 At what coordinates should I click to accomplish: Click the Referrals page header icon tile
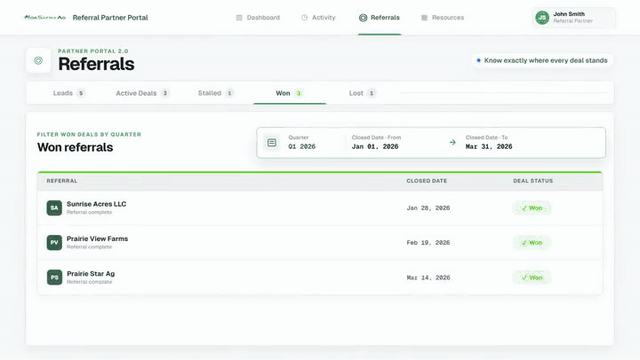click(x=38, y=60)
